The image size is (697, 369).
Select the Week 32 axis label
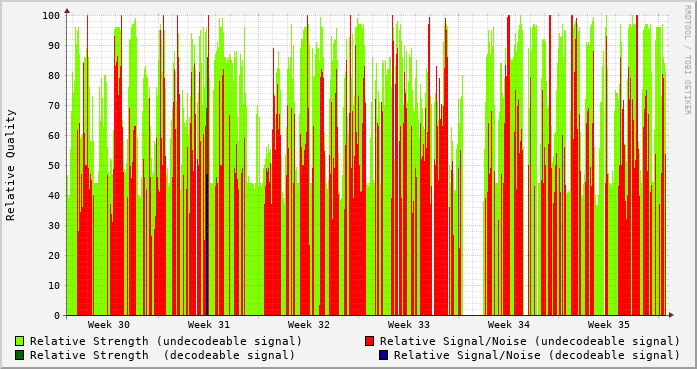point(309,325)
